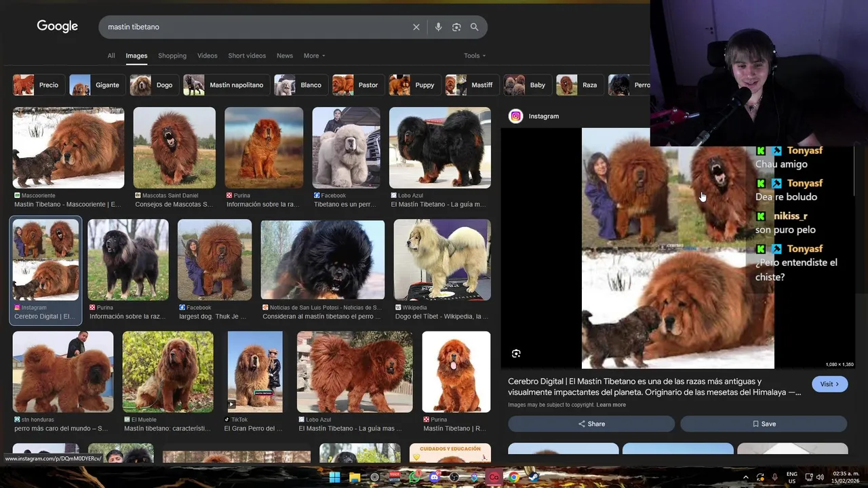The width and height of the screenshot is (868, 488).
Task: Click the Instagram source icon in preview panel
Action: [516, 116]
